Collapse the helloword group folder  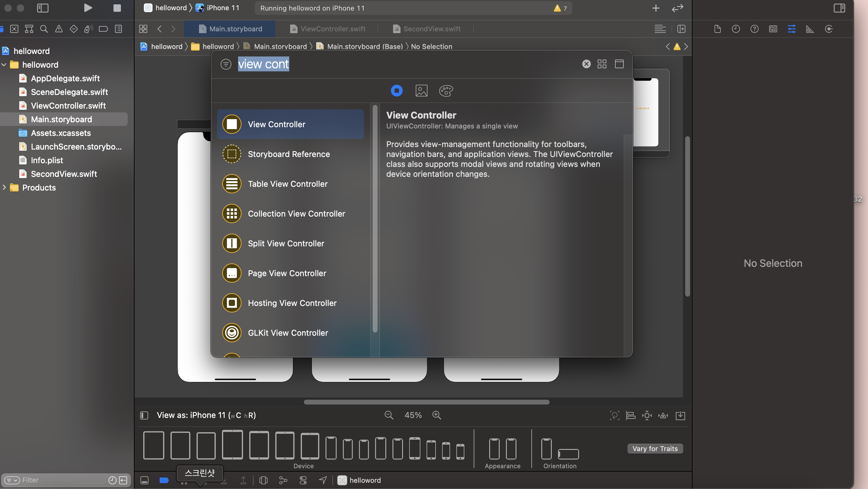point(4,65)
